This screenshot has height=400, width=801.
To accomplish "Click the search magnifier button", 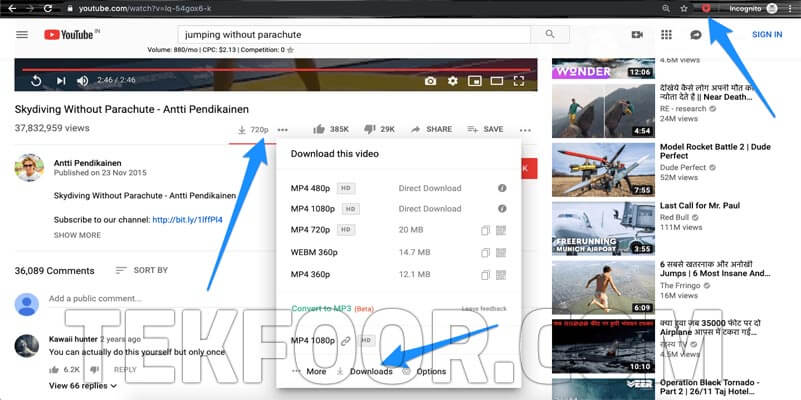I will 550,34.
